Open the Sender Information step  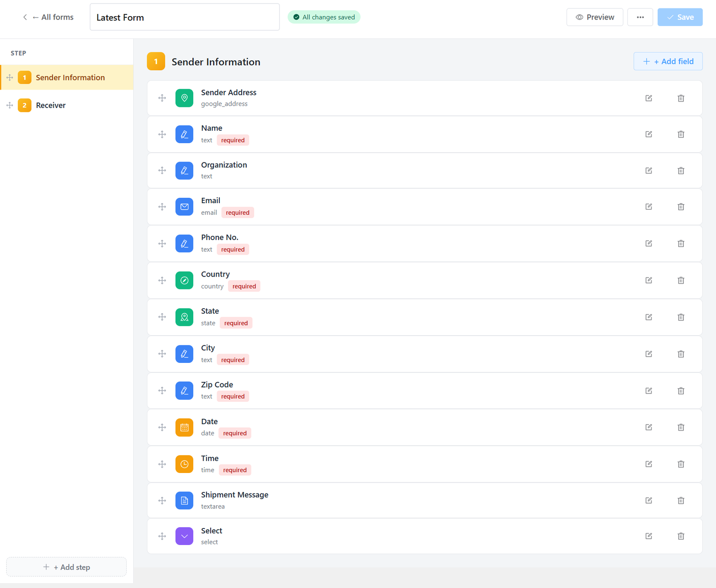[x=67, y=77]
